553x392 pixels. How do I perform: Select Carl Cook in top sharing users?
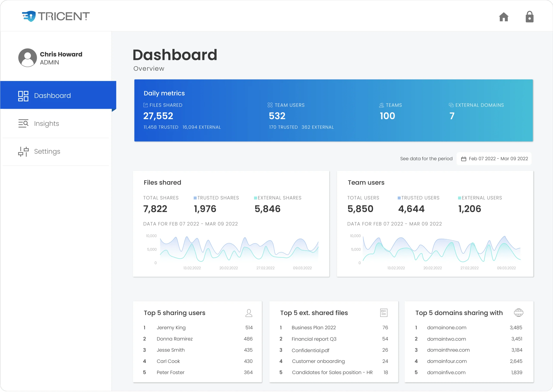click(198, 361)
